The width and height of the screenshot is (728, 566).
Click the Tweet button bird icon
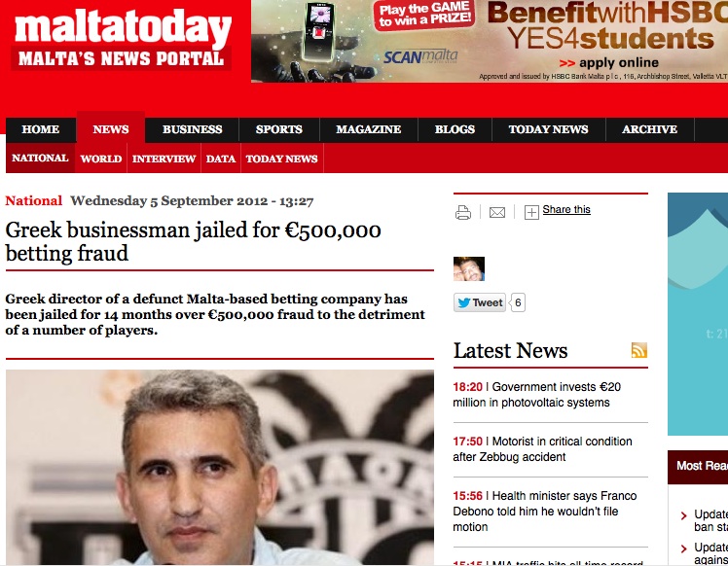click(464, 303)
